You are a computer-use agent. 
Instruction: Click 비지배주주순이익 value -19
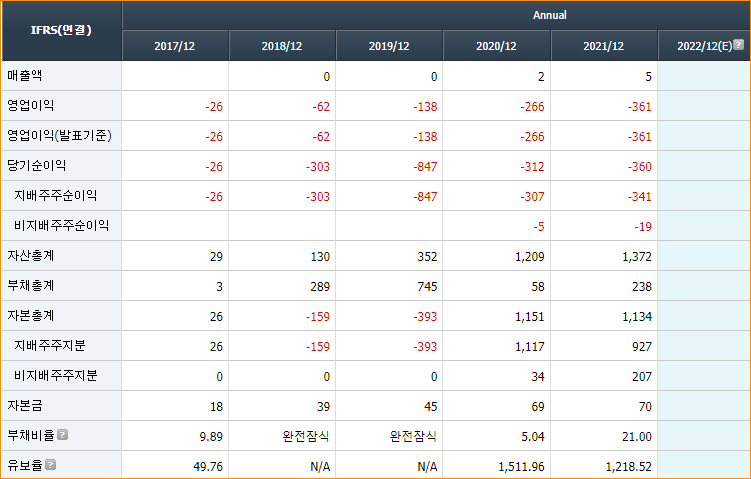point(643,227)
